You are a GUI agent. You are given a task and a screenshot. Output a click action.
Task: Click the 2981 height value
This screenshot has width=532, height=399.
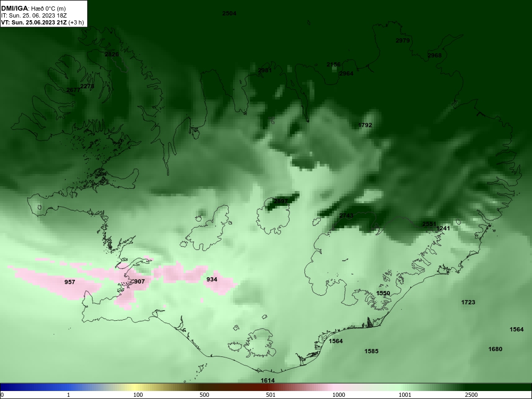tap(265, 71)
